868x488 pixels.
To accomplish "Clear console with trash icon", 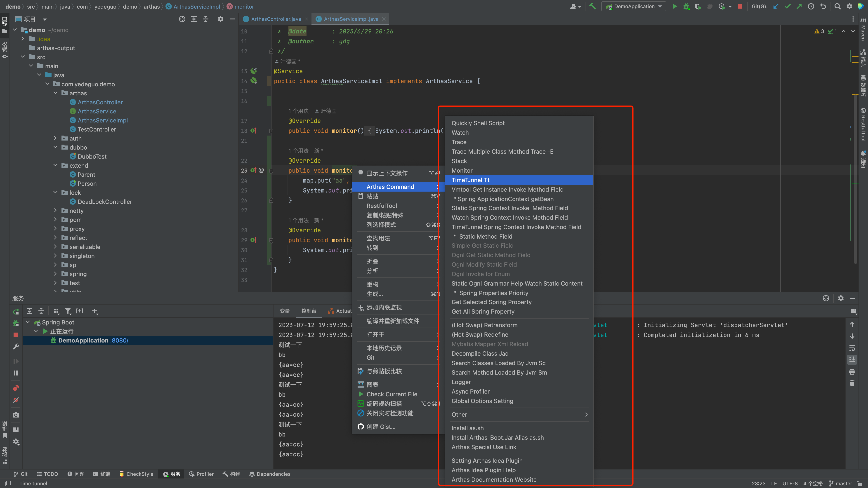I will click(852, 383).
